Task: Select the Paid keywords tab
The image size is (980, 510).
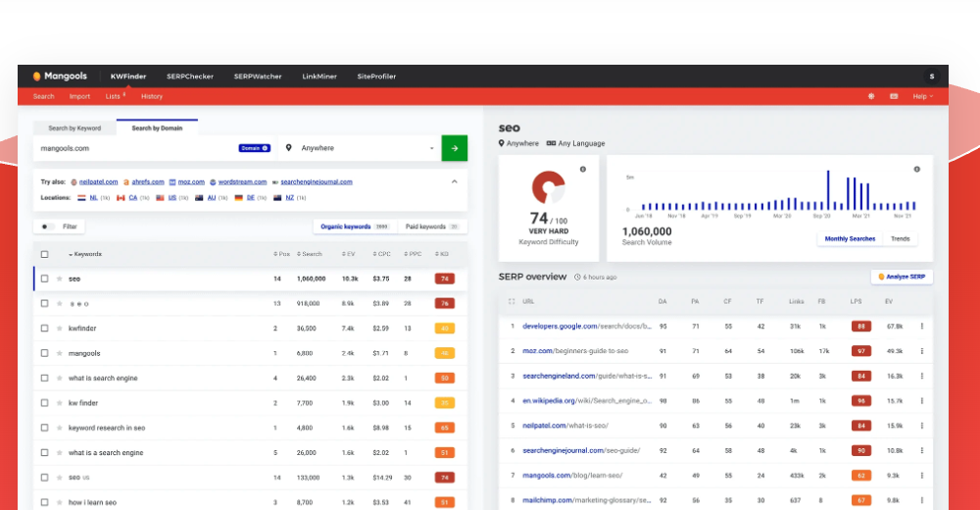Action: click(x=432, y=227)
